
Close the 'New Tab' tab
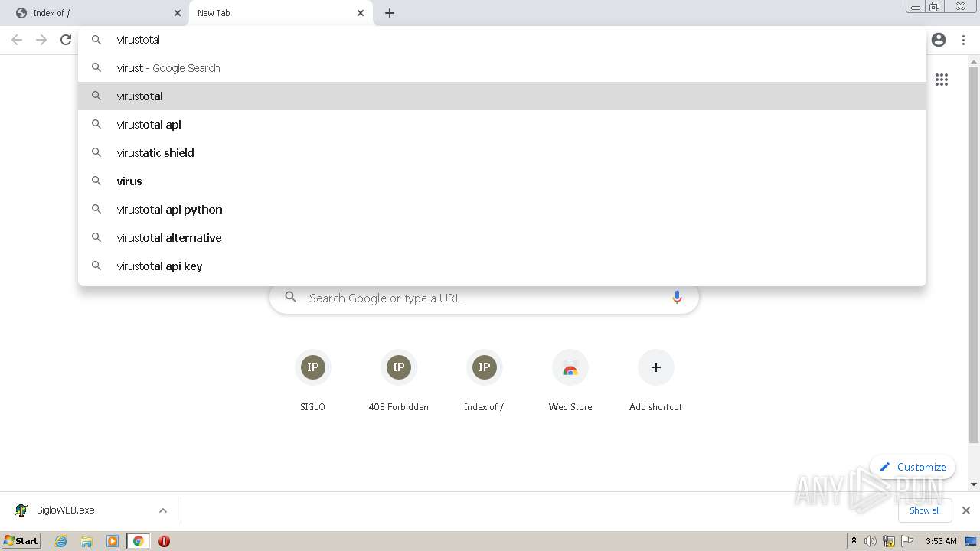click(x=361, y=13)
